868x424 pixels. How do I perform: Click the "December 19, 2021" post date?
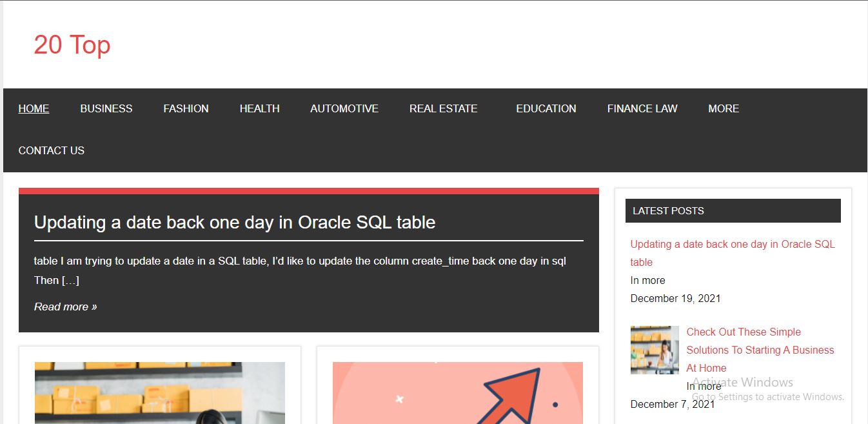click(x=675, y=298)
